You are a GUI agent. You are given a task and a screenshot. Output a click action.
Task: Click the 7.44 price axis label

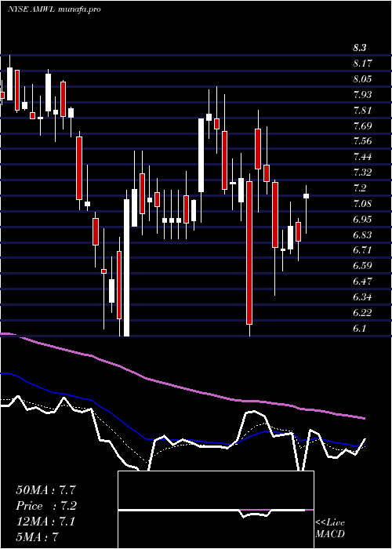pos(362,157)
